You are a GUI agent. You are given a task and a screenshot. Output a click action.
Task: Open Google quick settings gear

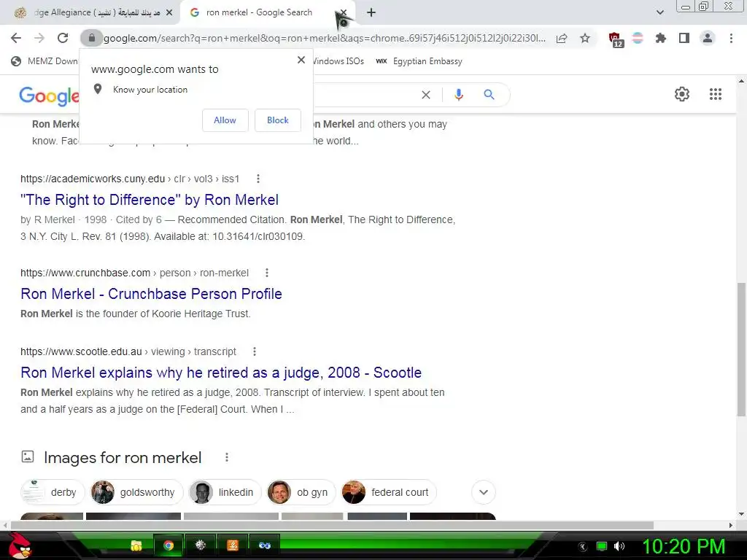tap(682, 94)
